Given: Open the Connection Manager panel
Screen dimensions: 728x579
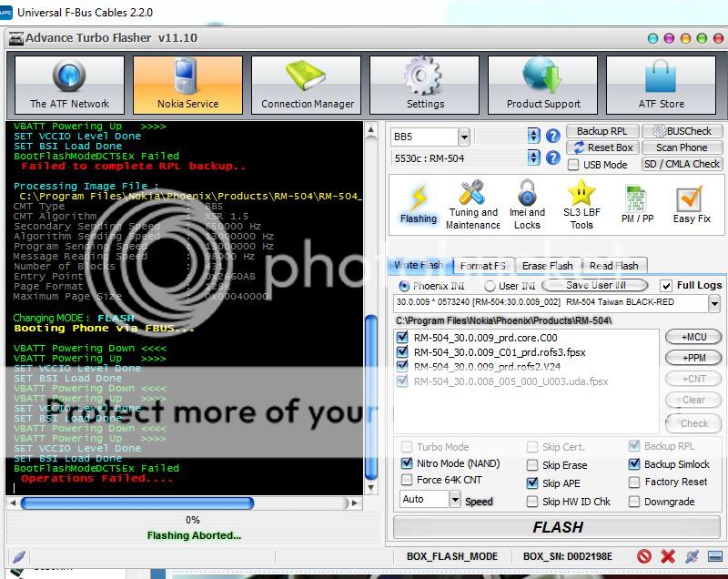Looking at the screenshot, I should point(306,84).
